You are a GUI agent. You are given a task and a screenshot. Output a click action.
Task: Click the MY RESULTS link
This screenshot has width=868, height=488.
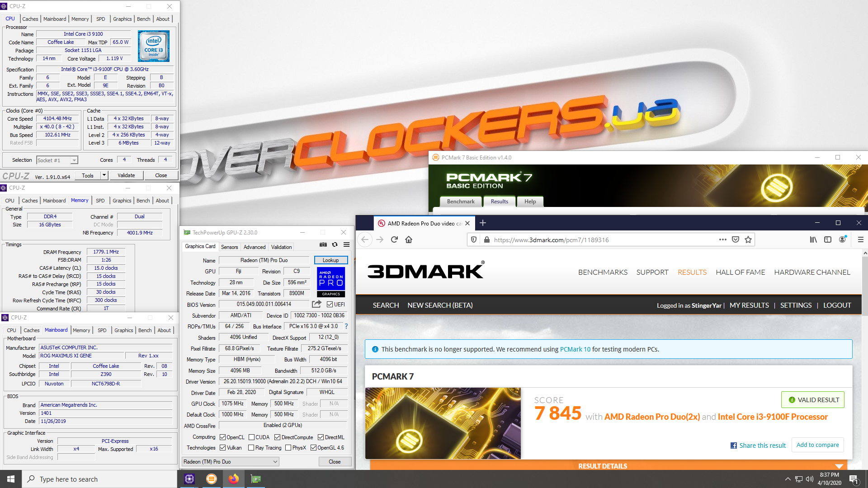click(x=749, y=305)
